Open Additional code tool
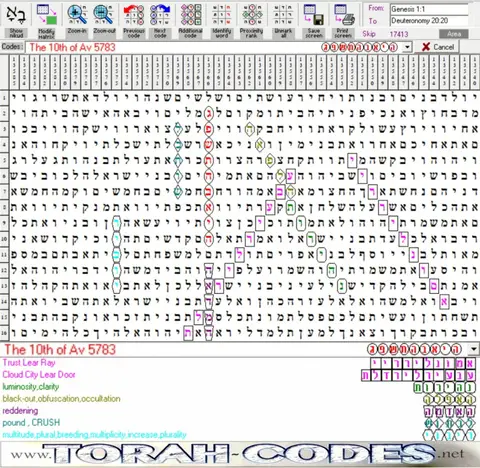 point(190,21)
